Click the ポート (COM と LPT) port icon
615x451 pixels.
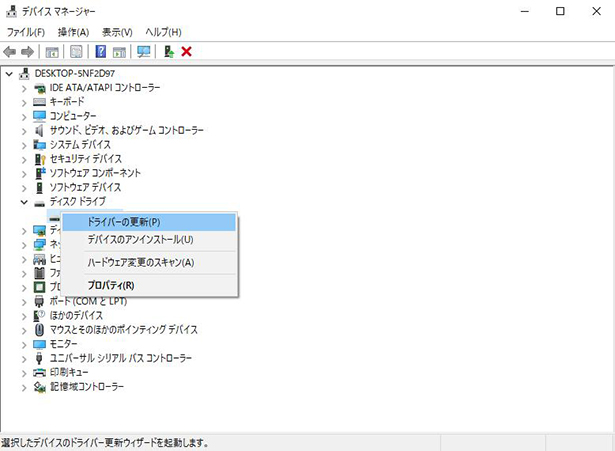pyautogui.click(x=39, y=301)
